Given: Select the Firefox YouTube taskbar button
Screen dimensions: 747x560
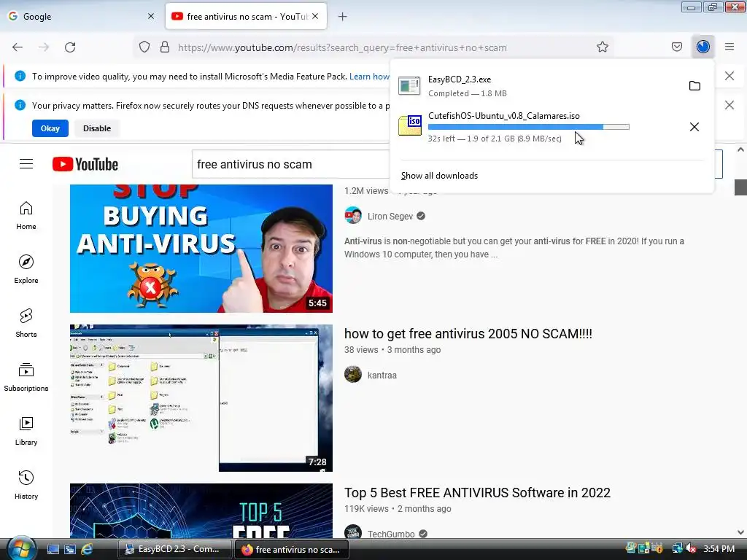Looking at the screenshot, I should pos(292,549).
